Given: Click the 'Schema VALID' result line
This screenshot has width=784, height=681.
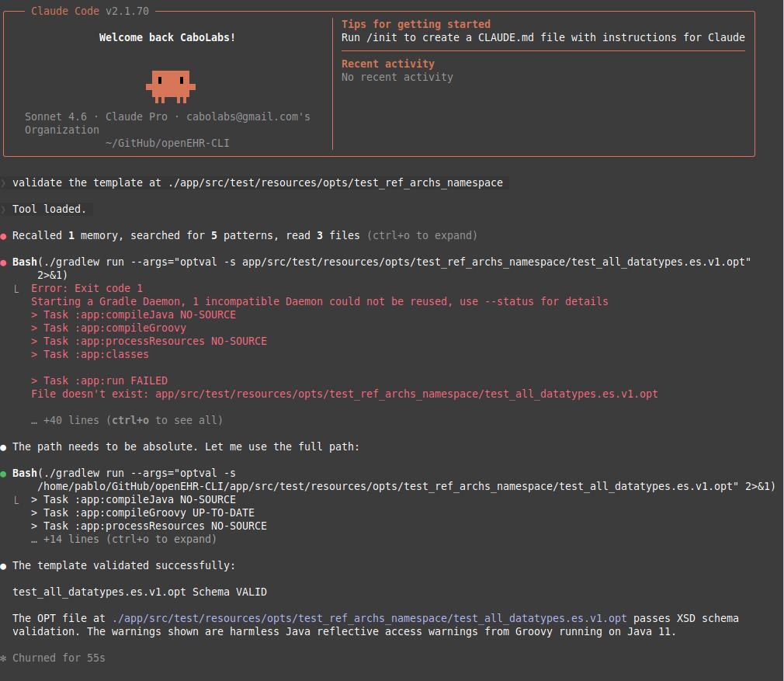Looking at the screenshot, I should coord(139,592).
